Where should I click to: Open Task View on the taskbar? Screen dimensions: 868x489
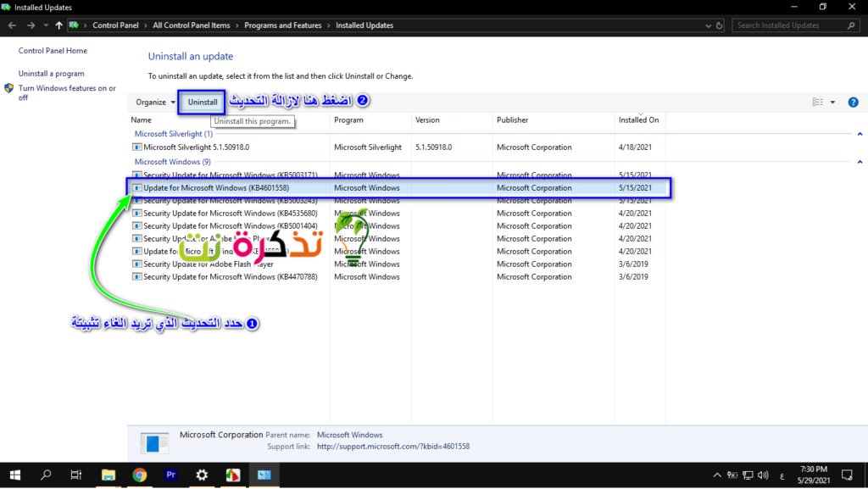click(x=76, y=475)
